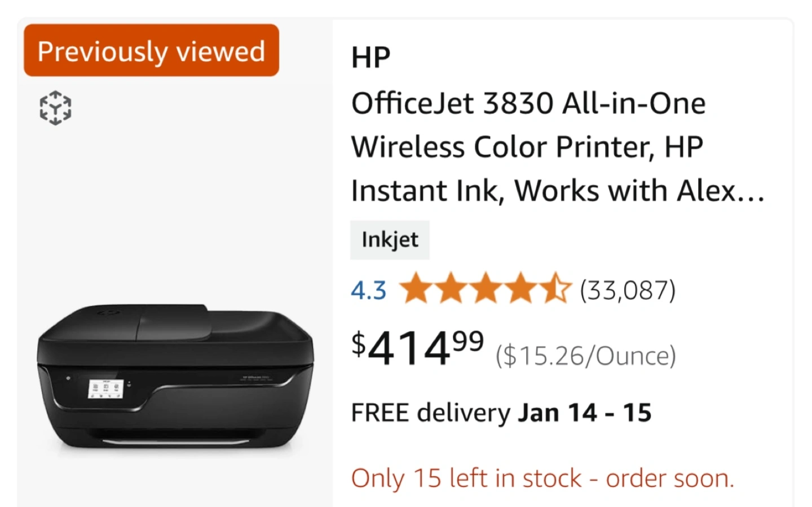Click the printer's paper output tray in photo
The image size is (812, 507).
tap(175, 439)
